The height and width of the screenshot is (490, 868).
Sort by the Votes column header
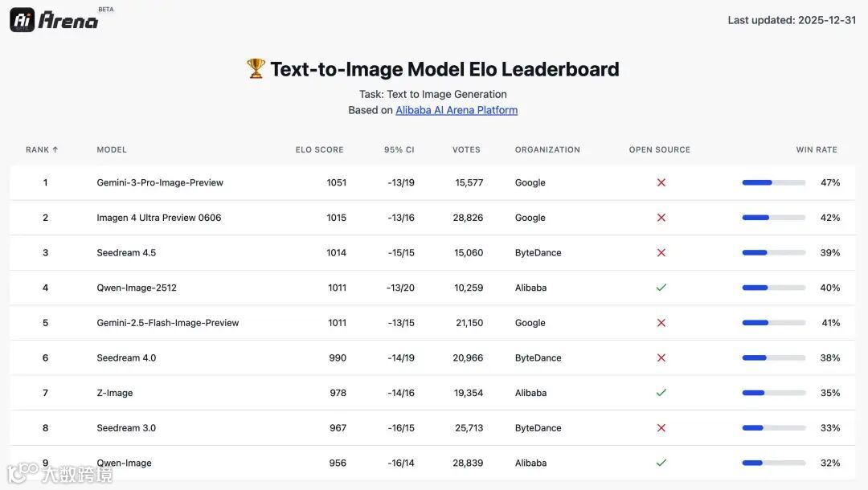466,149
